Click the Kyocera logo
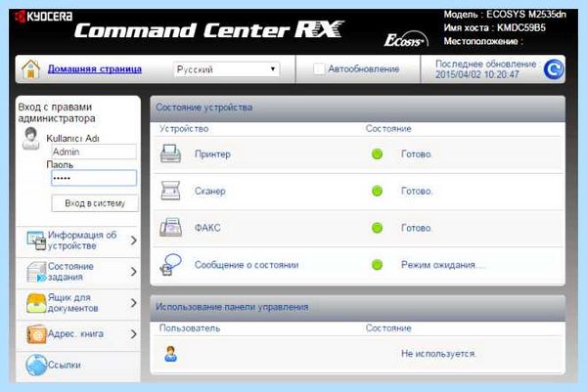 [x=43, y=17]
